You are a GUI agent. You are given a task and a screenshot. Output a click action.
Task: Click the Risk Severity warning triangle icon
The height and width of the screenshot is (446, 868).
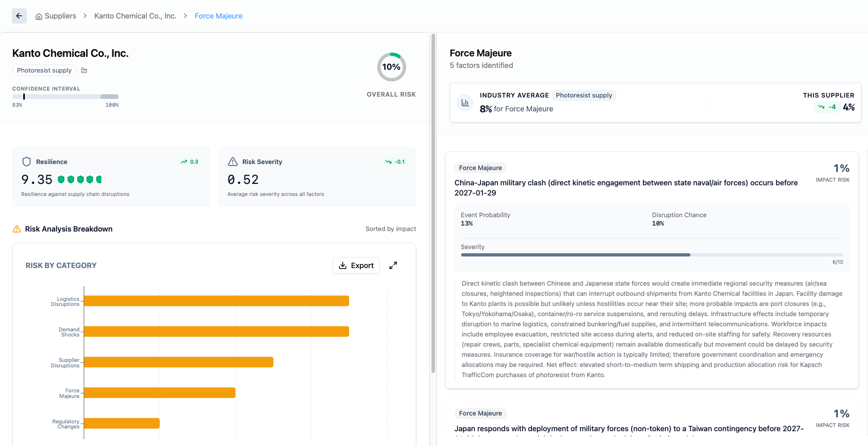pyautogui.click(x=233, y=162)
